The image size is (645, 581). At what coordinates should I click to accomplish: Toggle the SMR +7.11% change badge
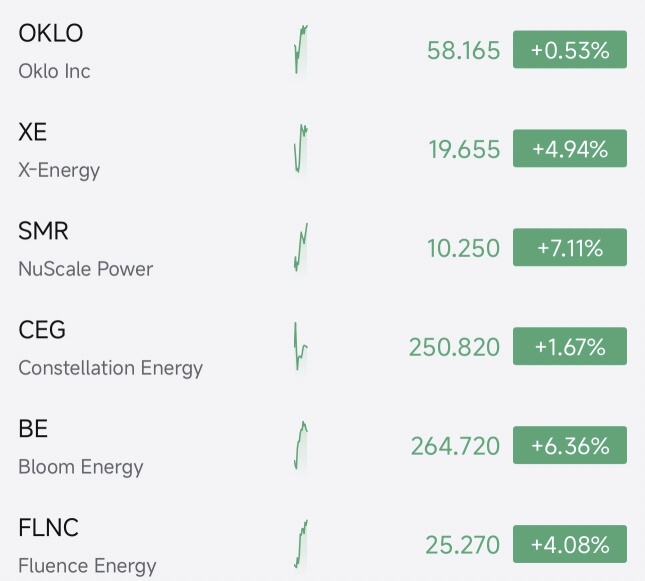(570, 247)
